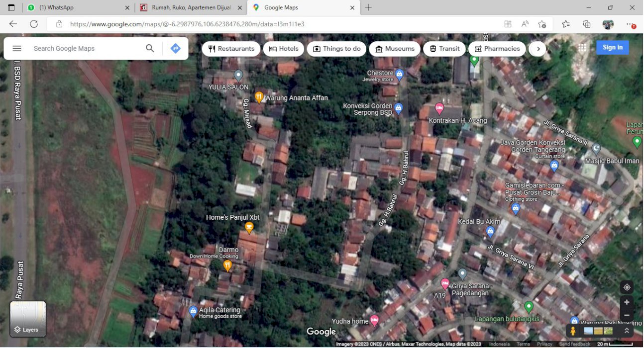Close the WhatsApp tab
This screenshot has width=644, height=348.
(x=127, y=7)
